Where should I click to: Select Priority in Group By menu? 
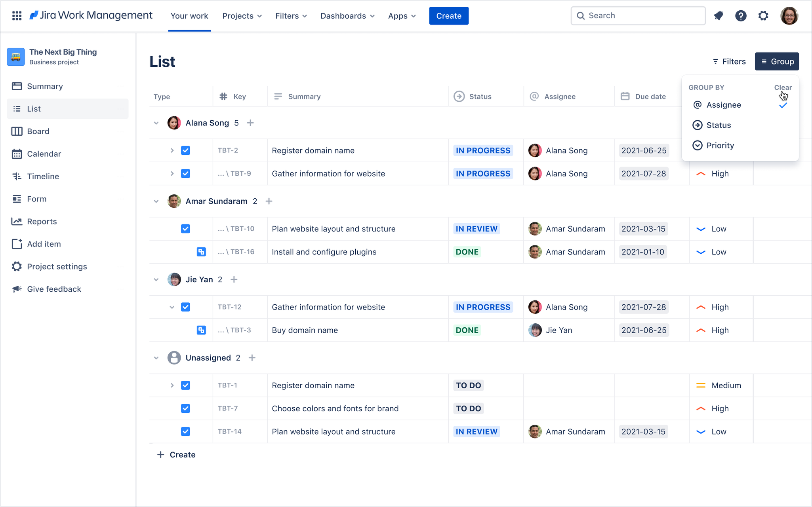click(x=720, y=146)
